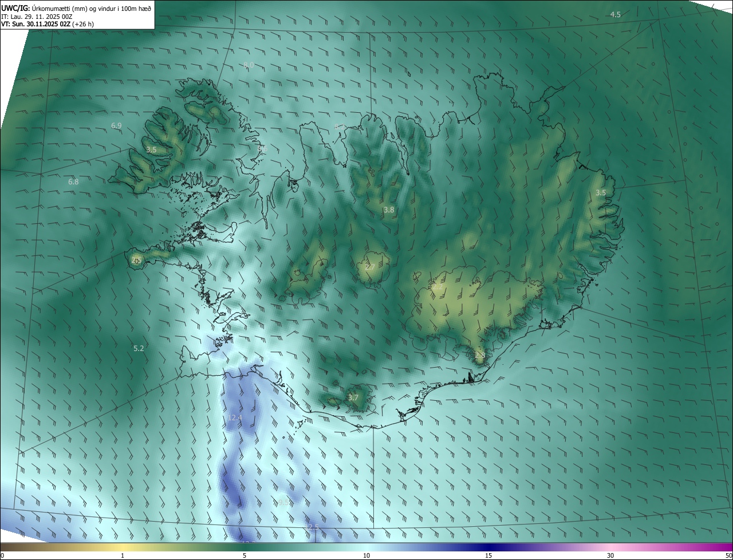Click the colorbar tick label 30

(610, 555)
